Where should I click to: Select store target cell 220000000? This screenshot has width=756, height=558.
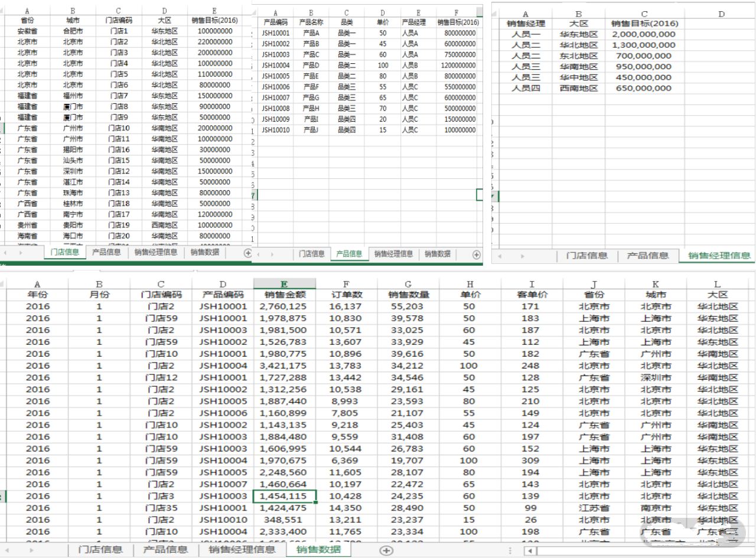214,41
